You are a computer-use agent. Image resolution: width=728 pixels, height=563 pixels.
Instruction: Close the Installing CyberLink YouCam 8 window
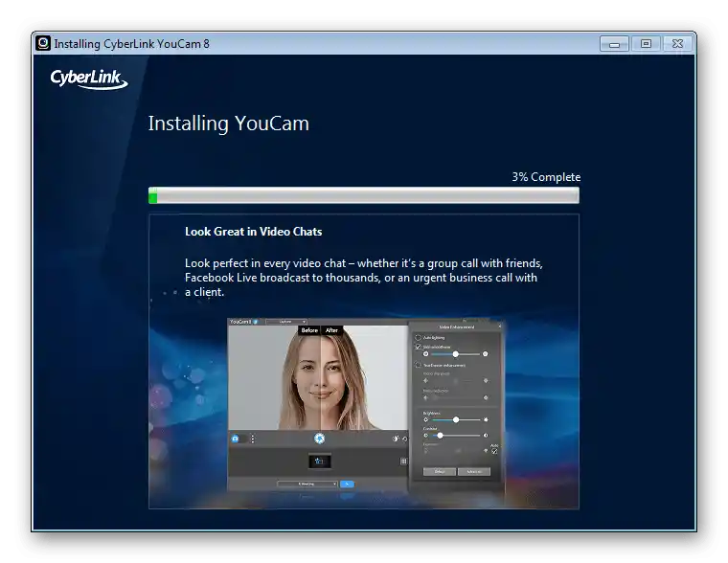(x=677, y=44)
